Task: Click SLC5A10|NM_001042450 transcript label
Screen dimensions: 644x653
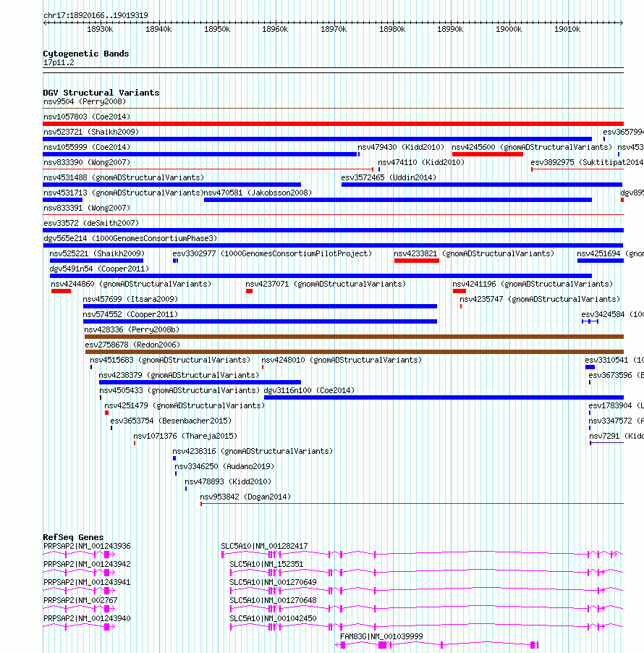Action: [x=273, y=618]
